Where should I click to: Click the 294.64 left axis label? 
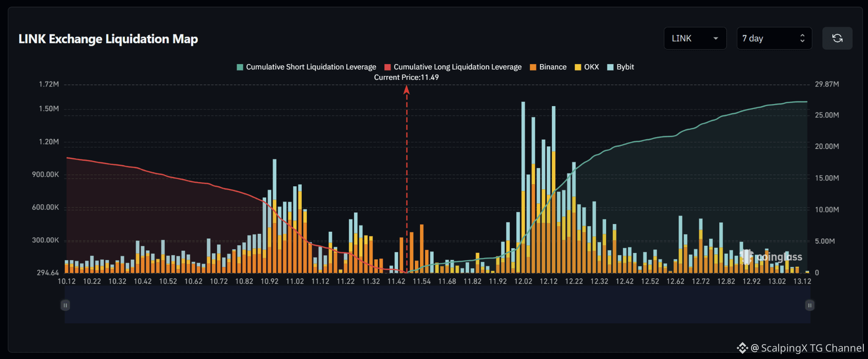point(48,272)
